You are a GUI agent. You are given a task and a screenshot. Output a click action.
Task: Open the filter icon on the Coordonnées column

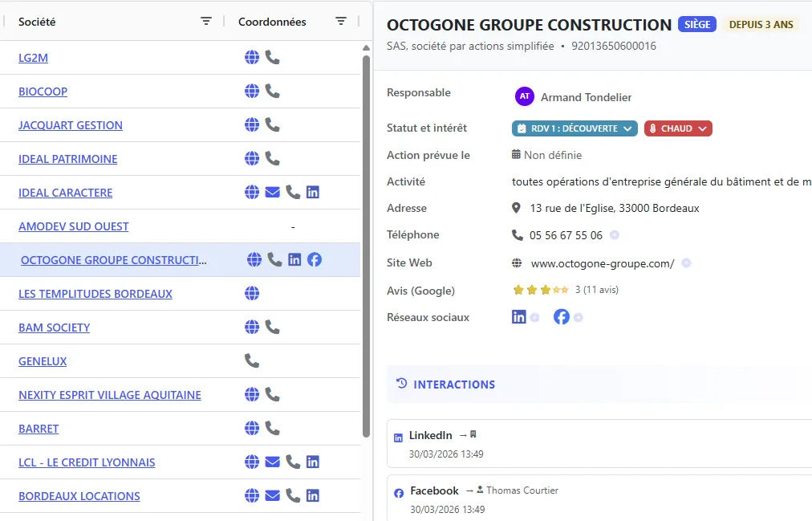341,21
